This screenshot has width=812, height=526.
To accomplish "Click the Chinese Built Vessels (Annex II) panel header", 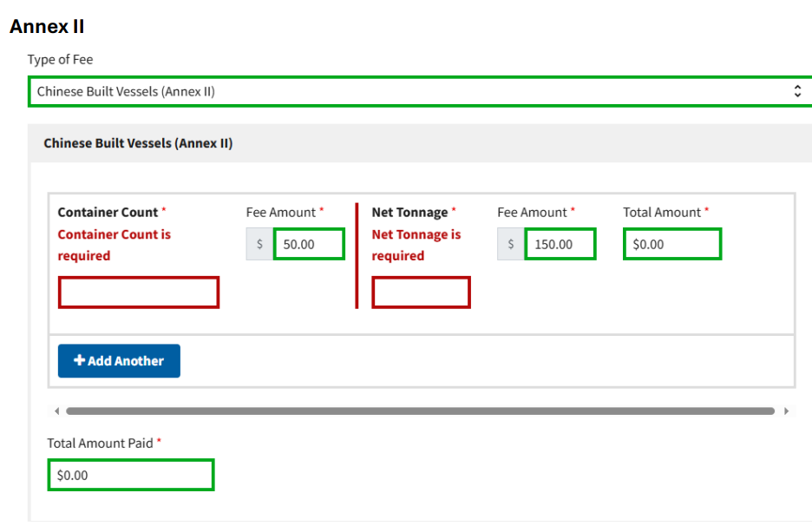I will point(138,143).
